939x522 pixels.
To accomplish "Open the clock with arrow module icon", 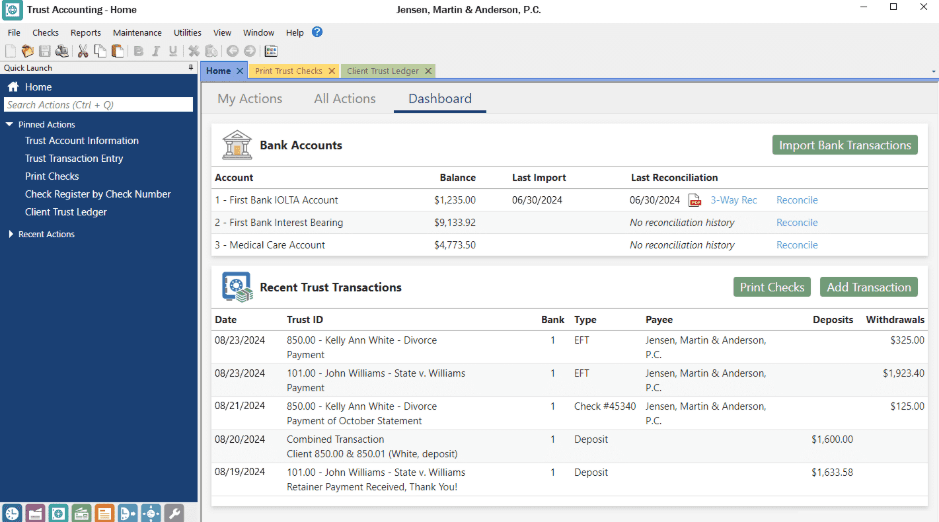I will 128,513.
